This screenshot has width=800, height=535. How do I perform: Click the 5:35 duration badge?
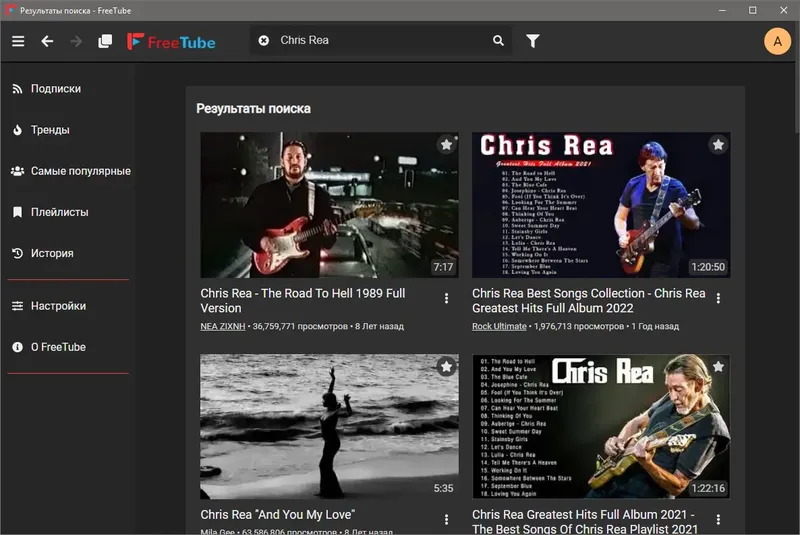tap(443, 489)
